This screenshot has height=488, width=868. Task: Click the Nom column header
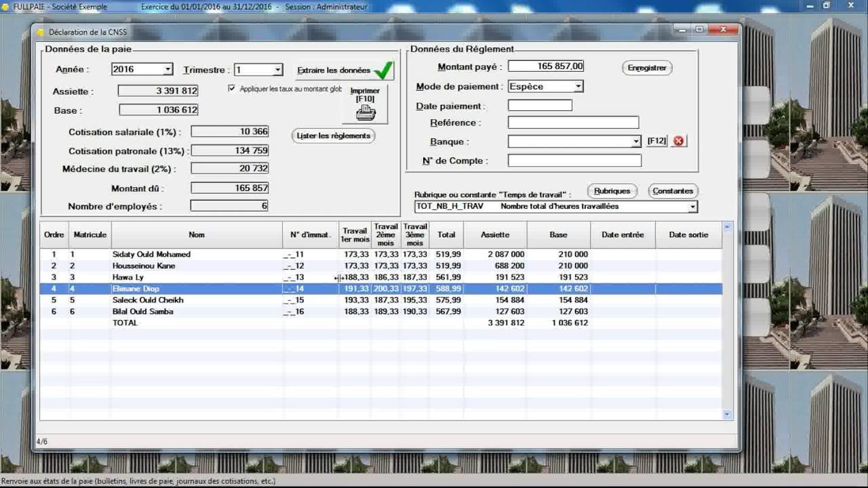[197, 235]
